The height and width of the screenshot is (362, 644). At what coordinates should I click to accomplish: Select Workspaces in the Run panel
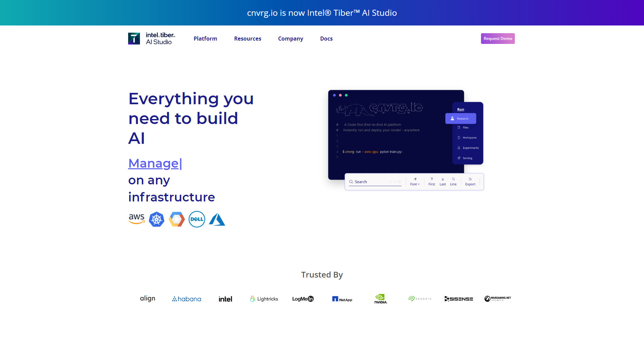click(467, 138)
